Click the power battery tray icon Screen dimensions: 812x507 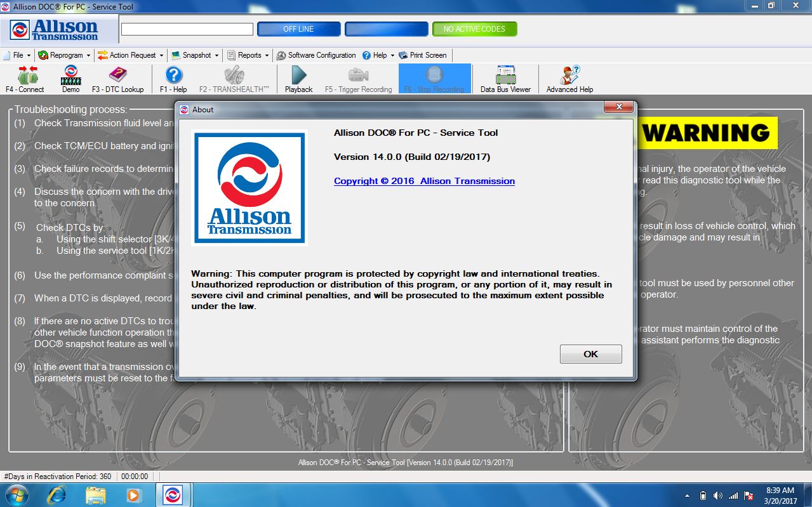coord(703,495)
